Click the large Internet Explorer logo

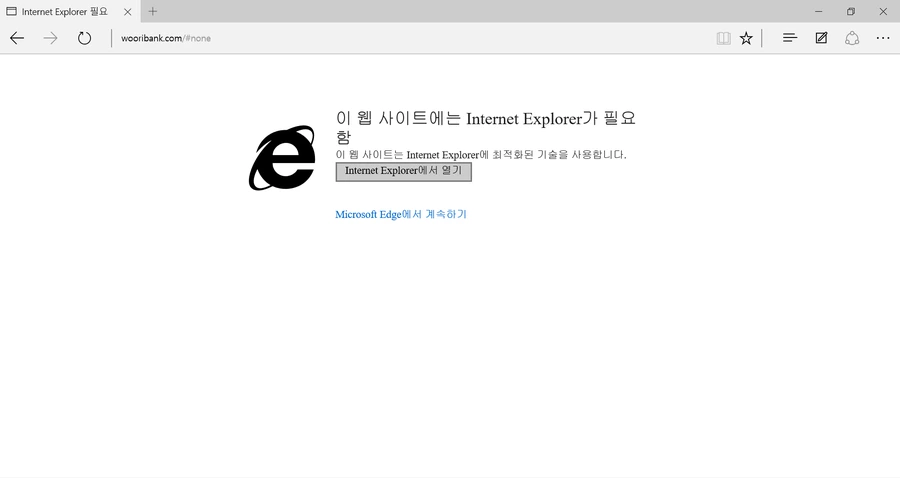(282, 158)
